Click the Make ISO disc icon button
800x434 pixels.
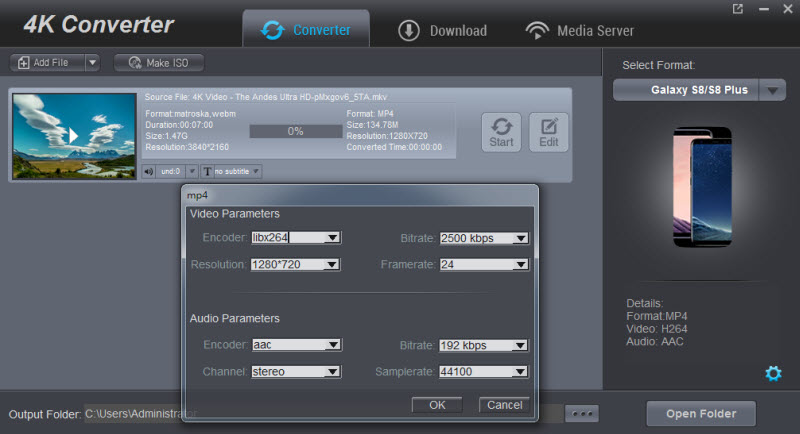pos(159,63)
